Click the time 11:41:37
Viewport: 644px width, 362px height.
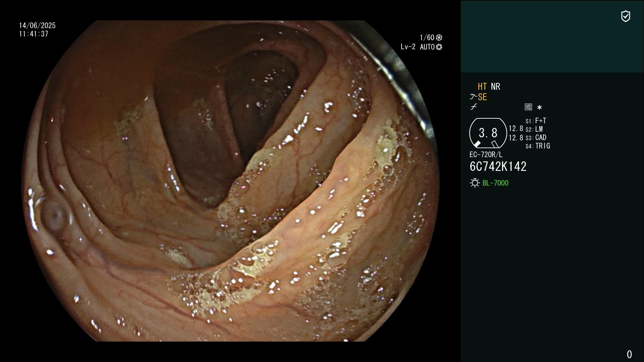(x=34, y=34)
